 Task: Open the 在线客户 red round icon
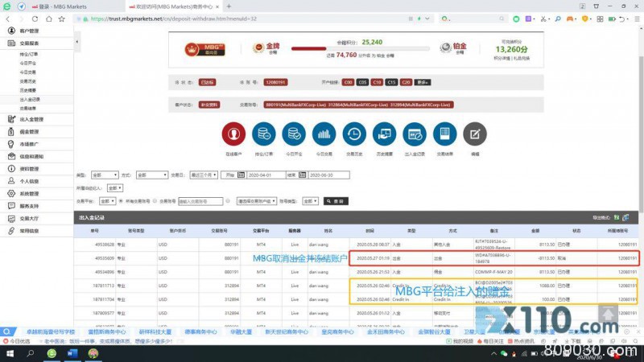[233, 134]
